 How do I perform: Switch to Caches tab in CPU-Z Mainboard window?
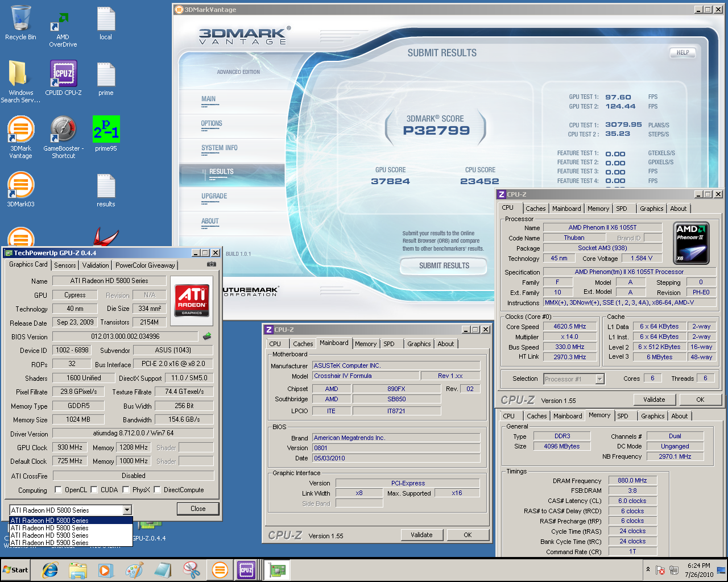coord(303,344)
